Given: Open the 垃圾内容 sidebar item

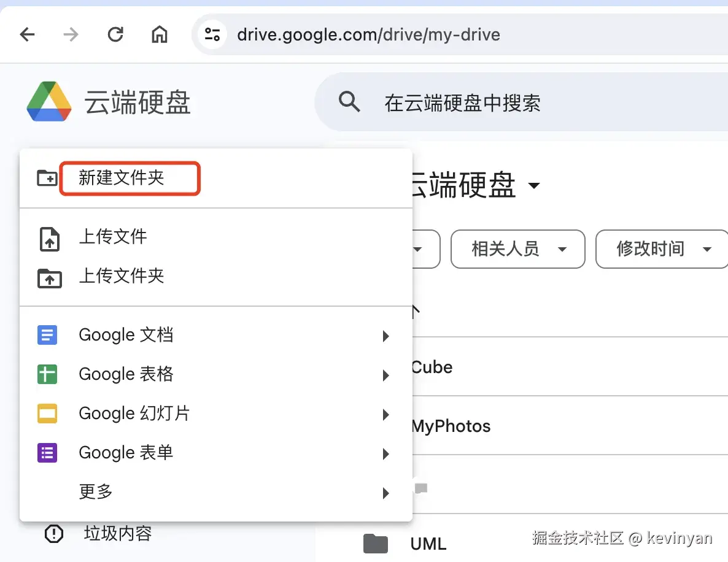Looking at the screenshot, I should (118, 534).
